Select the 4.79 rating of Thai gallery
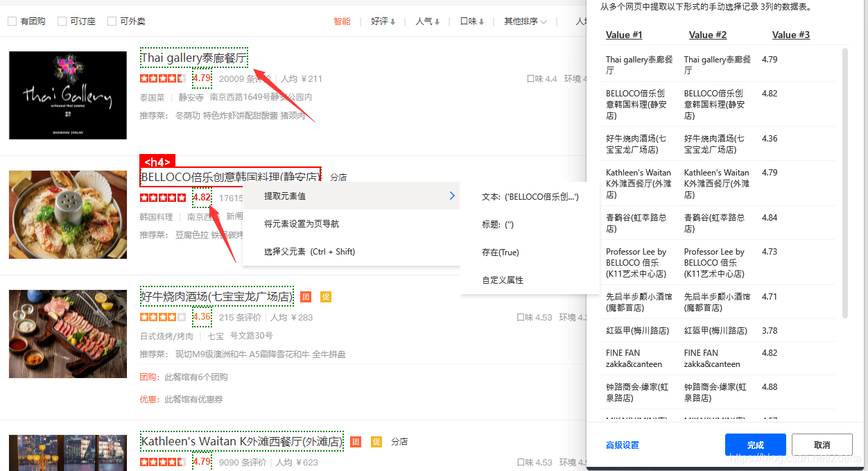868x471 pixels. point(202,78)
